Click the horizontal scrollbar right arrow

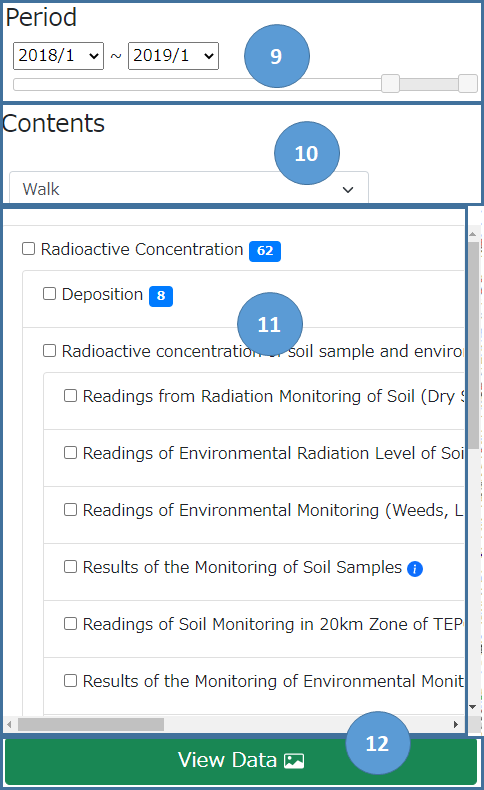coord(456,725)
